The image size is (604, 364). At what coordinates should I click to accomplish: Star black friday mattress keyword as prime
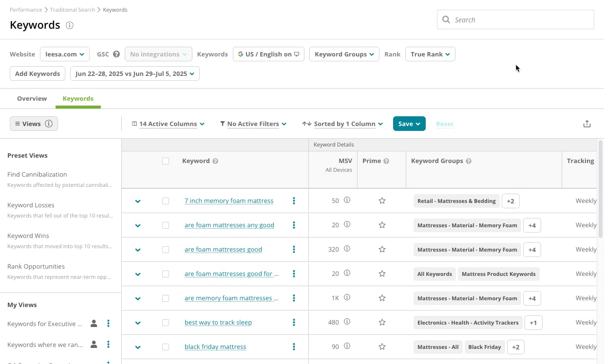[x=382, y=346]
